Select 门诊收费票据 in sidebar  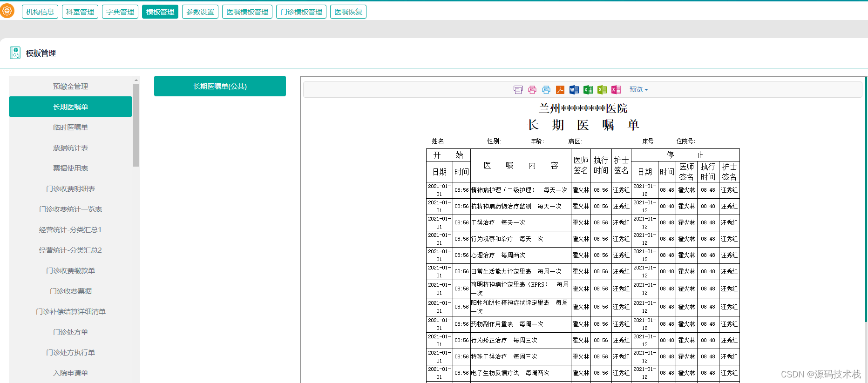tap(70, 291)
